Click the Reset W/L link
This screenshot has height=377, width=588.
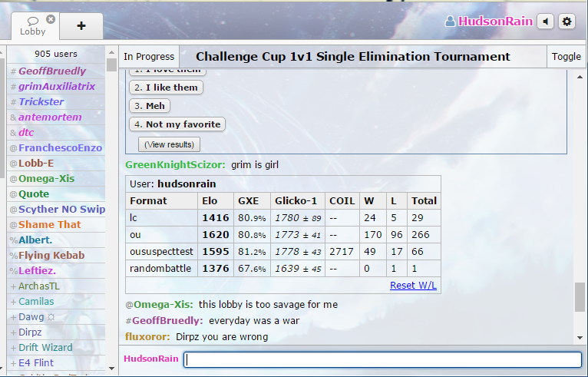pyautogui.click(x=413, y=286)
